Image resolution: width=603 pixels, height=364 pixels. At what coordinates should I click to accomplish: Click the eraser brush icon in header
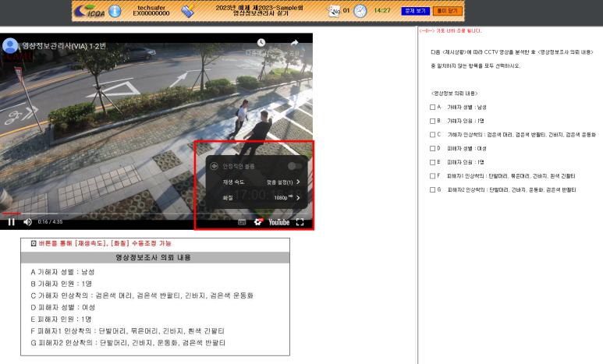pyautogui.click(x=188, y=11)
